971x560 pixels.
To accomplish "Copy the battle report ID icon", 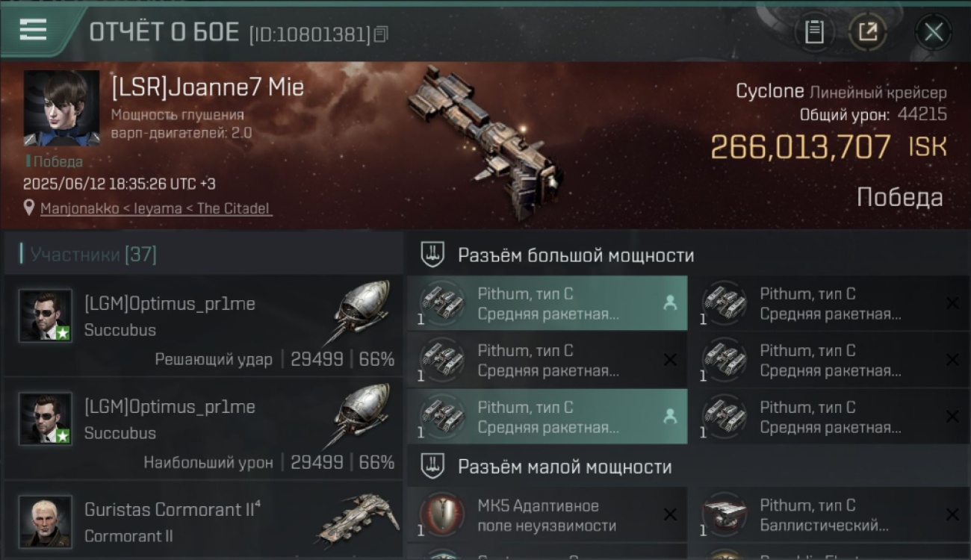I will [381, 34].
